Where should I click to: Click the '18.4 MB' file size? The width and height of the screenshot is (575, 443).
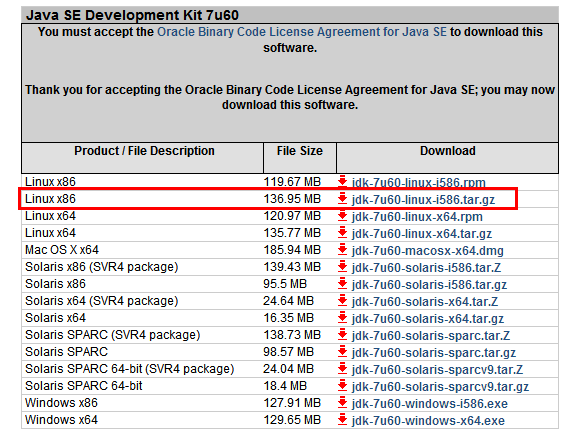click(285, 386)
